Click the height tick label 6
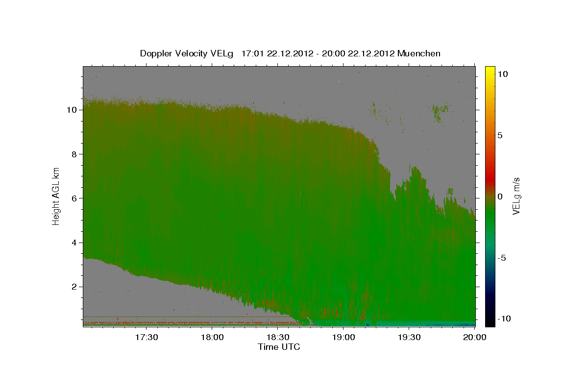The width and height of the screenshot is (588, 392). (x=75, y=198)
